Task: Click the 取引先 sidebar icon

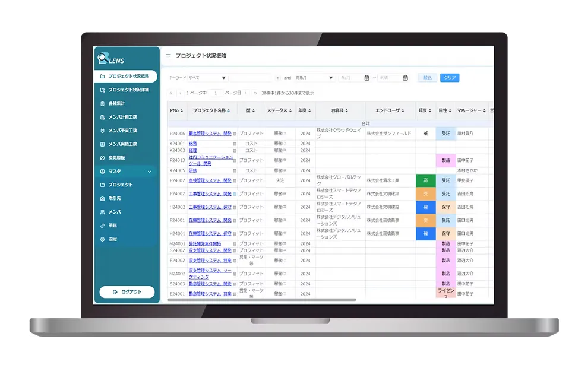Action: click(x=102, y=199)
